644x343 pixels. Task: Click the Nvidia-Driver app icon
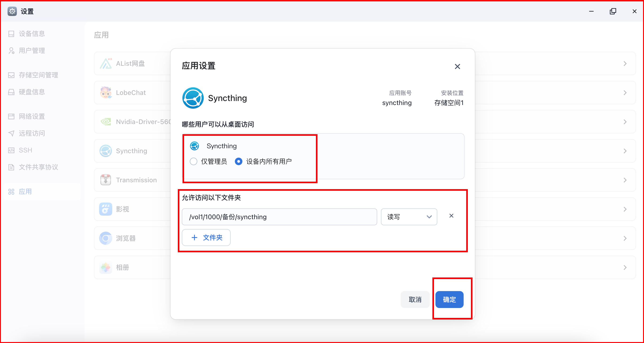[106, 122]
